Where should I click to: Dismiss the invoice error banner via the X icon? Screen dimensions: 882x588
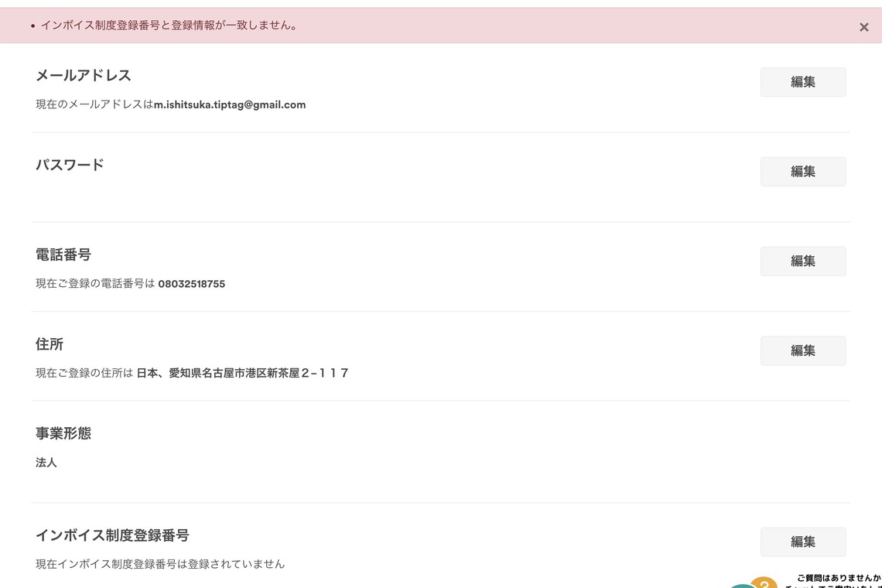pyautogui.click(x=863, y=26)
